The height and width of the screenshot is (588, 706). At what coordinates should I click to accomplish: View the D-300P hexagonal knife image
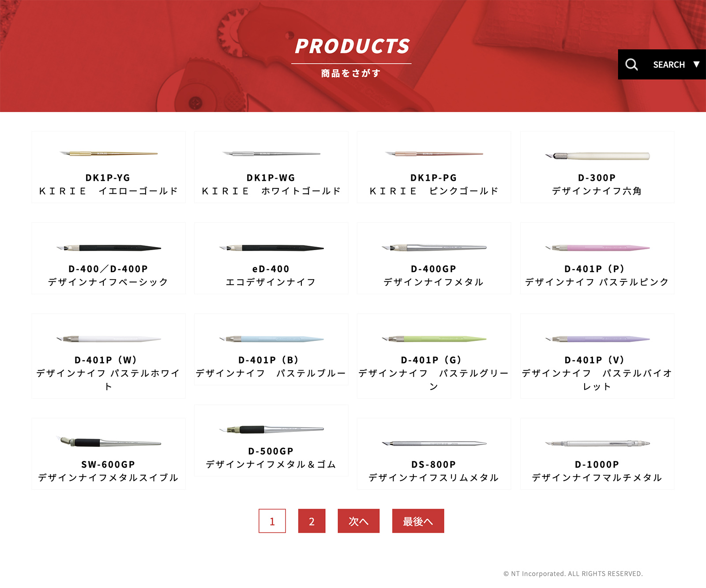point(597,156)
